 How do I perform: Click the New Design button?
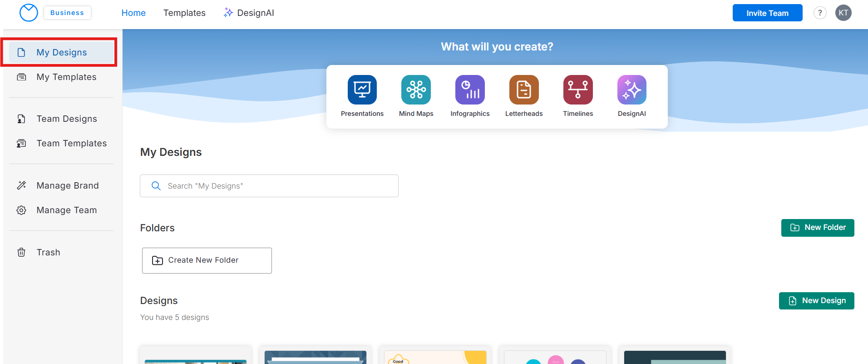tap(816, 301)
